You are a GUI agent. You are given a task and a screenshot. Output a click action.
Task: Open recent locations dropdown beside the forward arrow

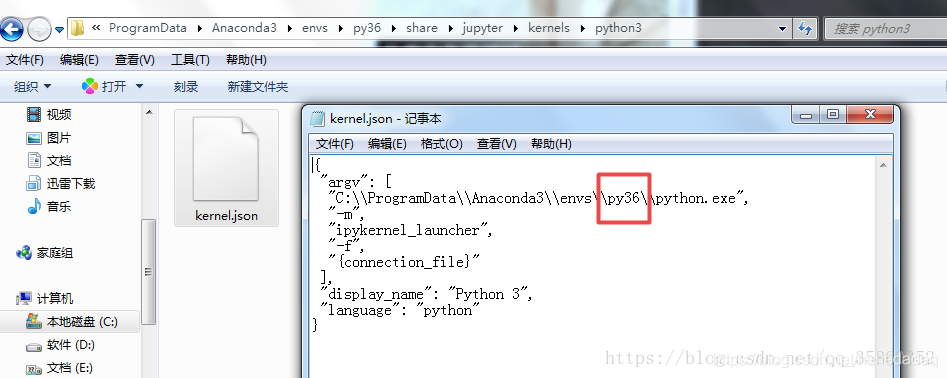click(x=59, y=29)
